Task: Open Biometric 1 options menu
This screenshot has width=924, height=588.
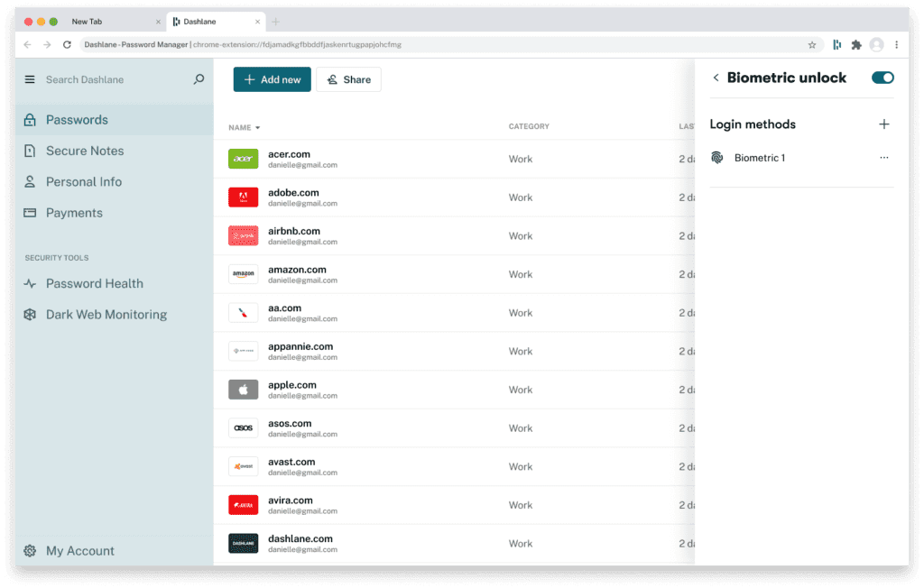Action: [x=884, y=158]
